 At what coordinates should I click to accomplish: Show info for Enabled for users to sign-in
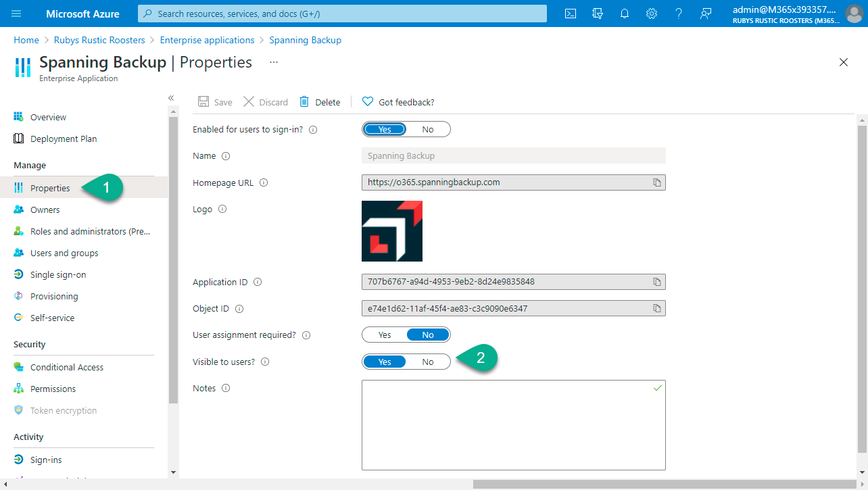(313, 129)
